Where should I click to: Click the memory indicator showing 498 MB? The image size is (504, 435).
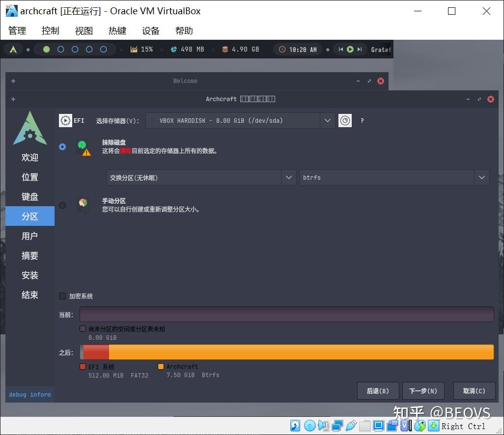[x=187, y=49]
